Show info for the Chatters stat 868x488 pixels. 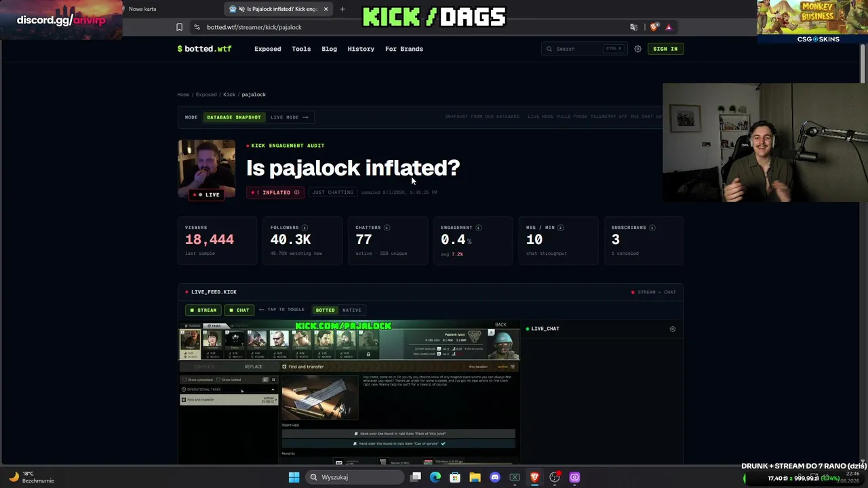pyautogui.click(x=387, y=228)
